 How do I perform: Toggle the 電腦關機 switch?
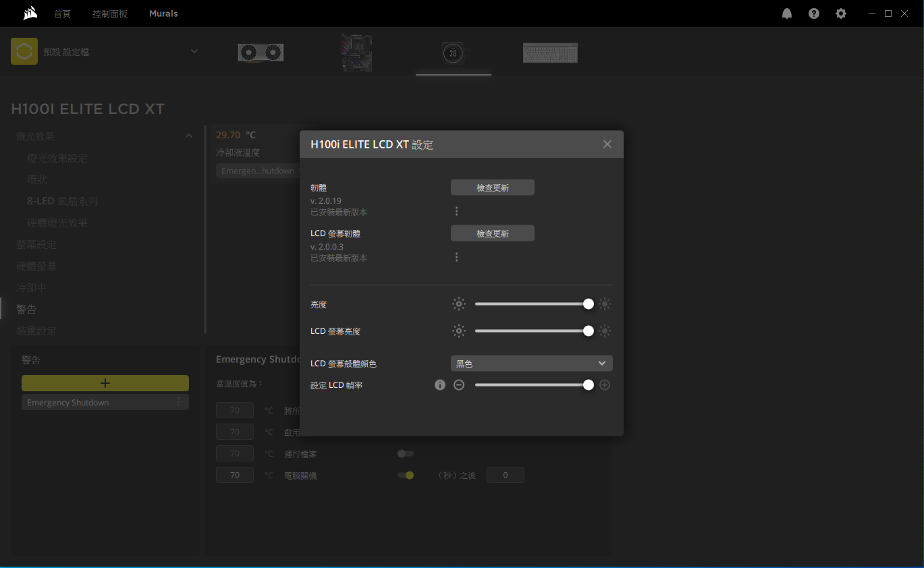406,476
